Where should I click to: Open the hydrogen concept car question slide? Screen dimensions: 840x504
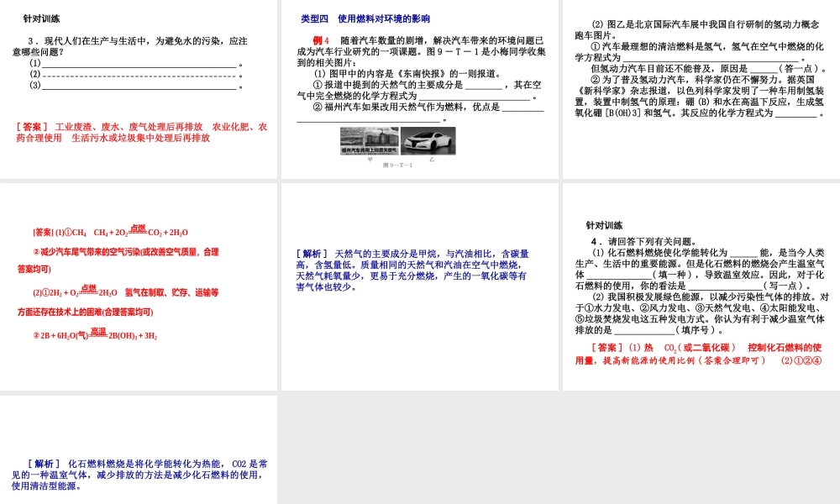pos(701,89)
